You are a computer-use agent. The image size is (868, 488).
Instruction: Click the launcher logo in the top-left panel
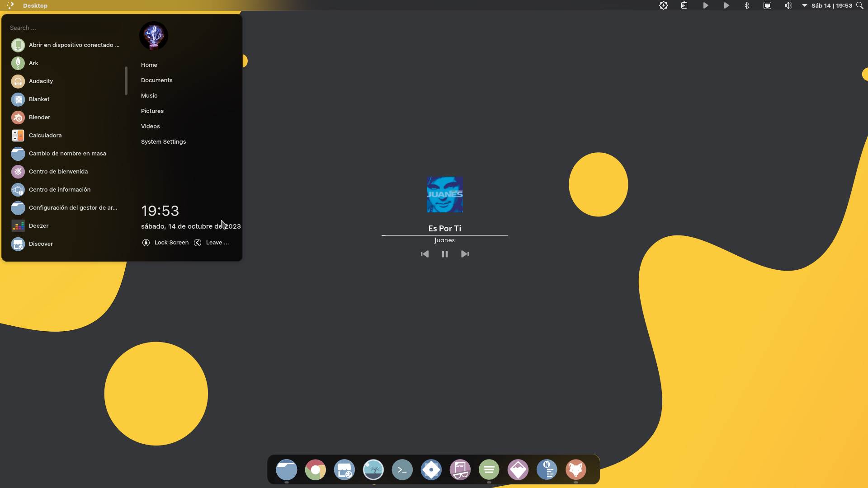tap(10, 5)
